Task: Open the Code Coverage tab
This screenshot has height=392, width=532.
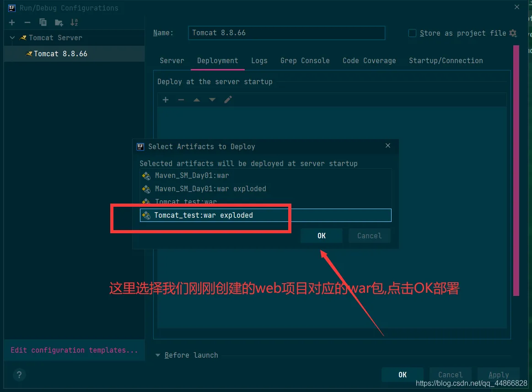Action: (369, 60)
